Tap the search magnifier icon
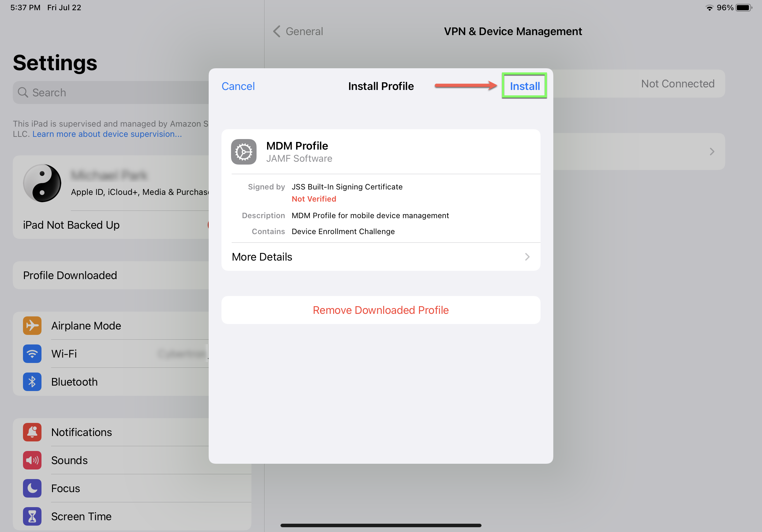762x532 pixels. pyautogui.click(x=23, y=92)
